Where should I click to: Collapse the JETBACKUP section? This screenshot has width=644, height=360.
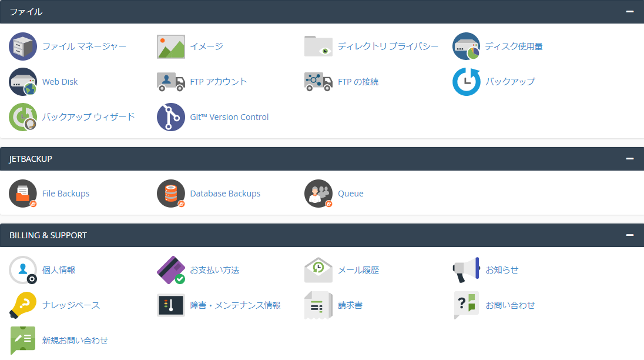(x=630, y=159)
